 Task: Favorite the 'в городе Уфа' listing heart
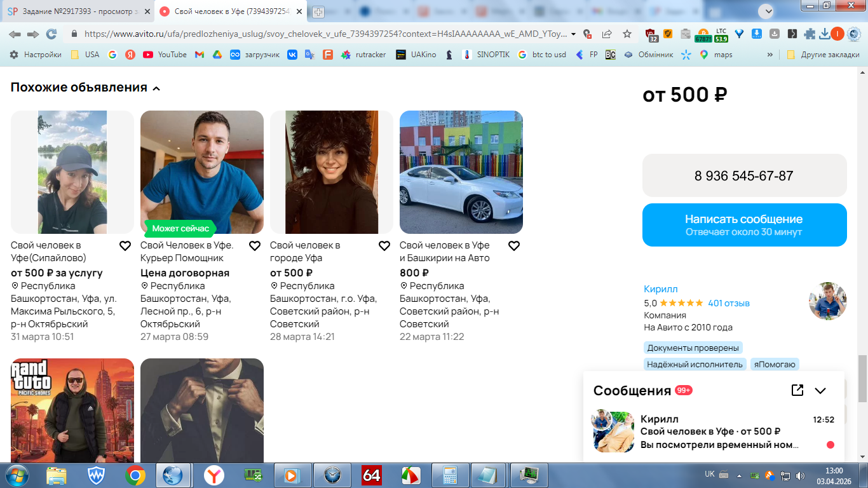click(x=384, y=246)
